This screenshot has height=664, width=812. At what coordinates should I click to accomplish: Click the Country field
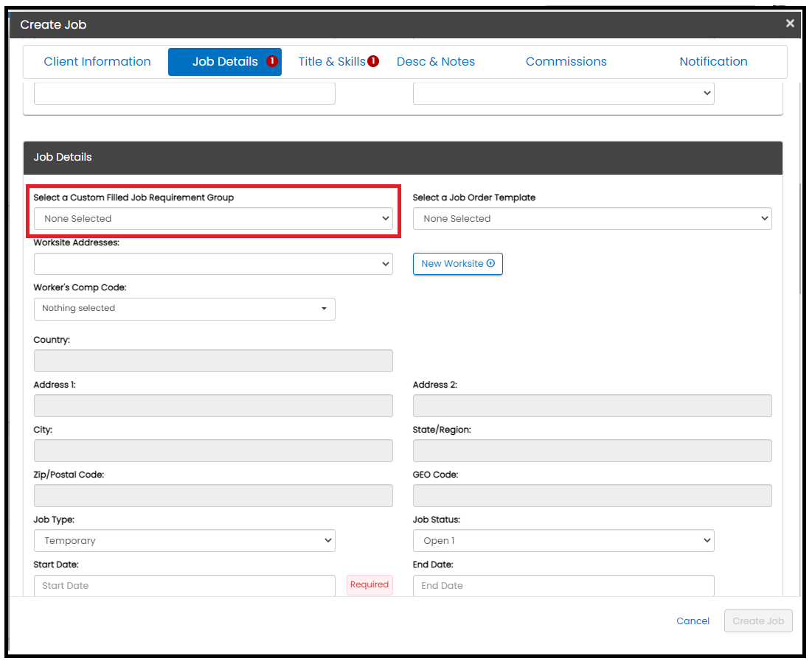[213, 360]
